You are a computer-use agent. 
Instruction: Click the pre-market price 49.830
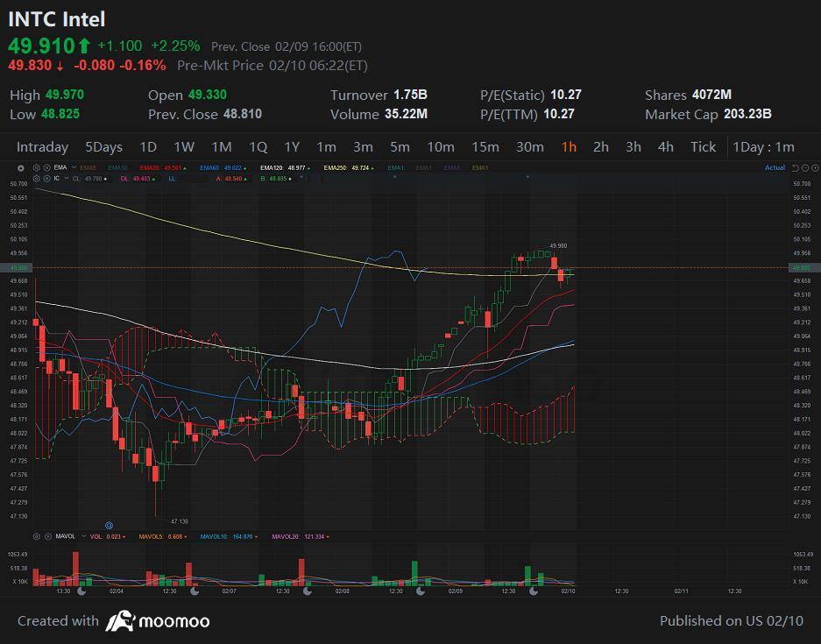coord(30,66)
